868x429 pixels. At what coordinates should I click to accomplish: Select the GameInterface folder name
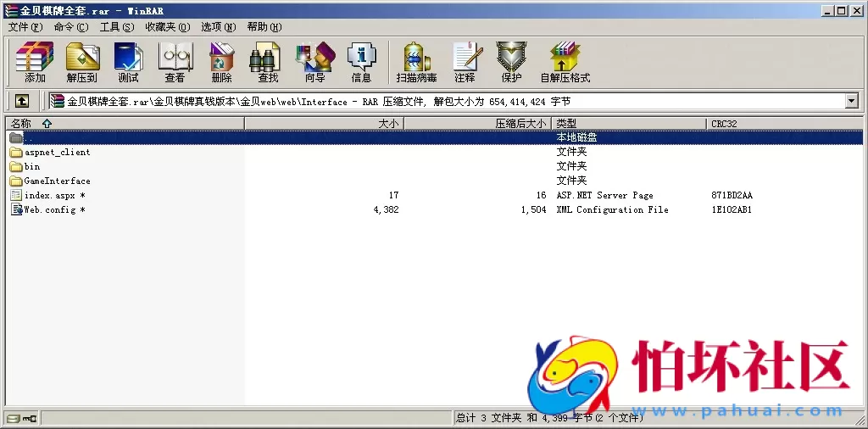click(57, 181)
